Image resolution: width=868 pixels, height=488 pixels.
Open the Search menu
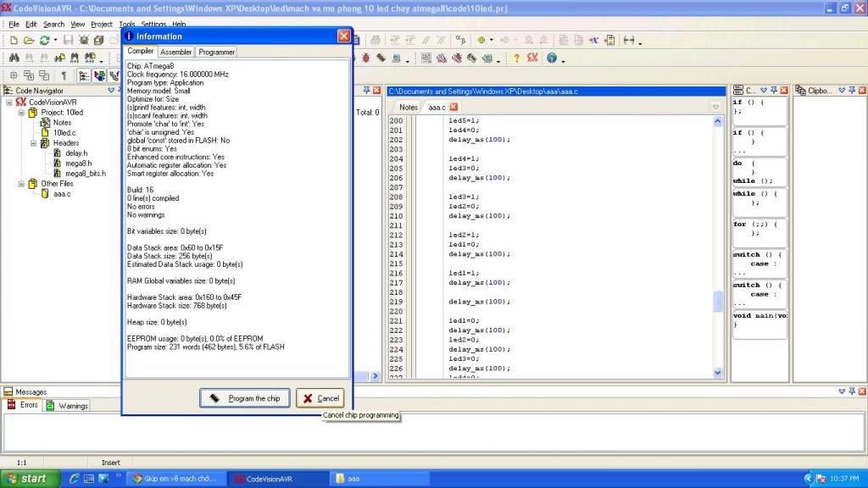point(53,24)
